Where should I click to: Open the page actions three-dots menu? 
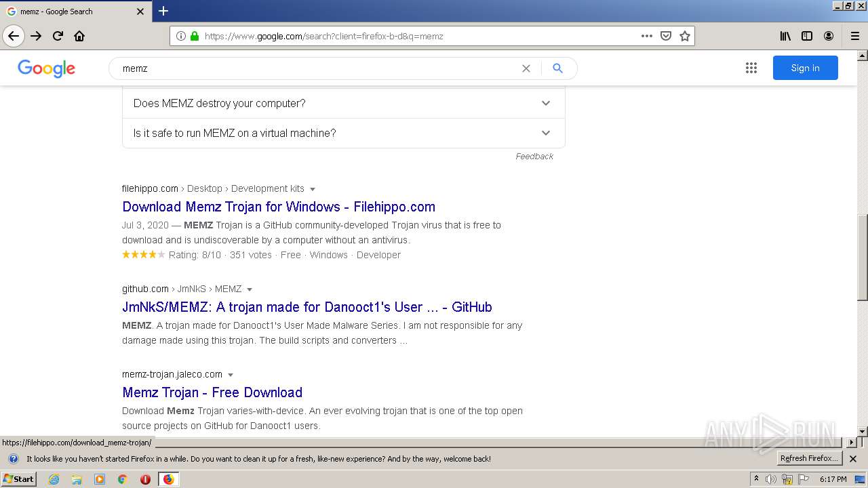click(647, 36)
